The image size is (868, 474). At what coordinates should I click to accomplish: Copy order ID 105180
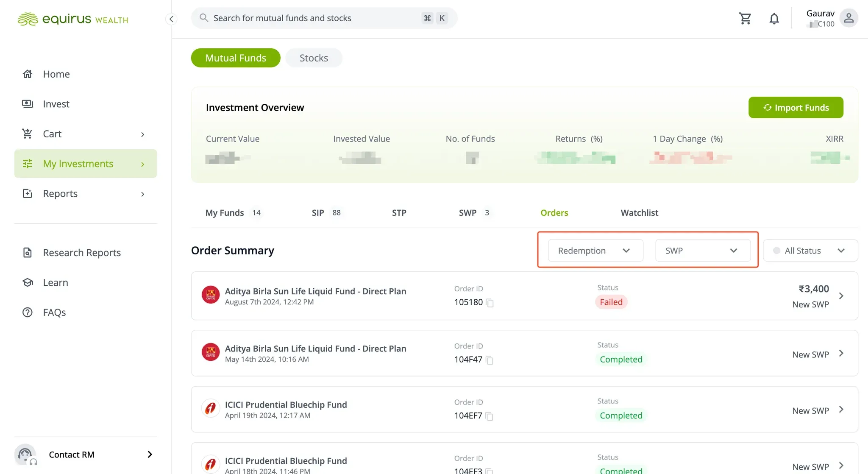click(490, 303)
